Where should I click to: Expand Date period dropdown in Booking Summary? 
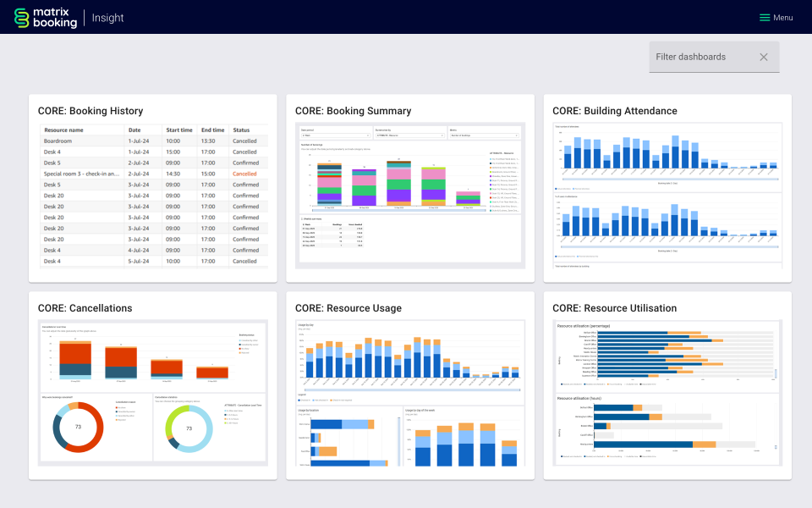[335, 134]
